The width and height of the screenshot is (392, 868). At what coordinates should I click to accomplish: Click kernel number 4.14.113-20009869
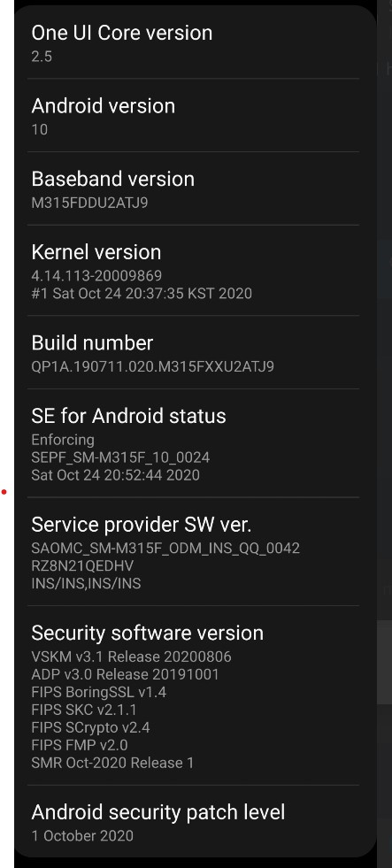coord(96,276)
